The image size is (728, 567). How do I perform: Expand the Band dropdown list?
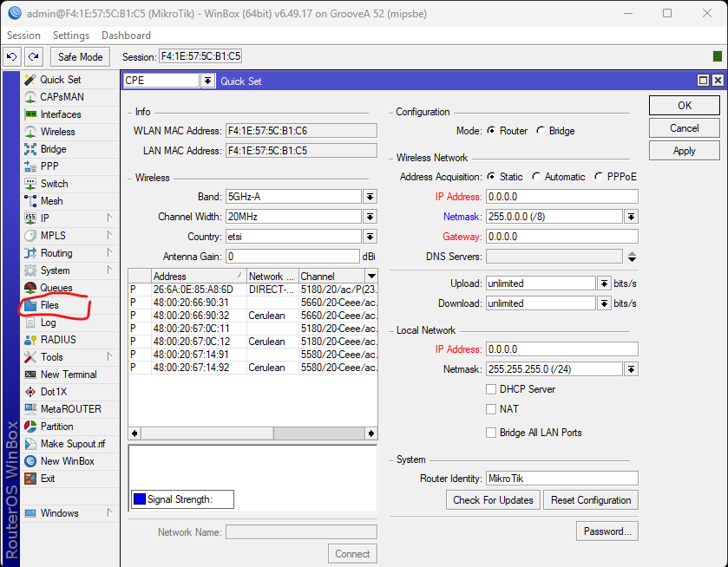click(x=370, y=197)
